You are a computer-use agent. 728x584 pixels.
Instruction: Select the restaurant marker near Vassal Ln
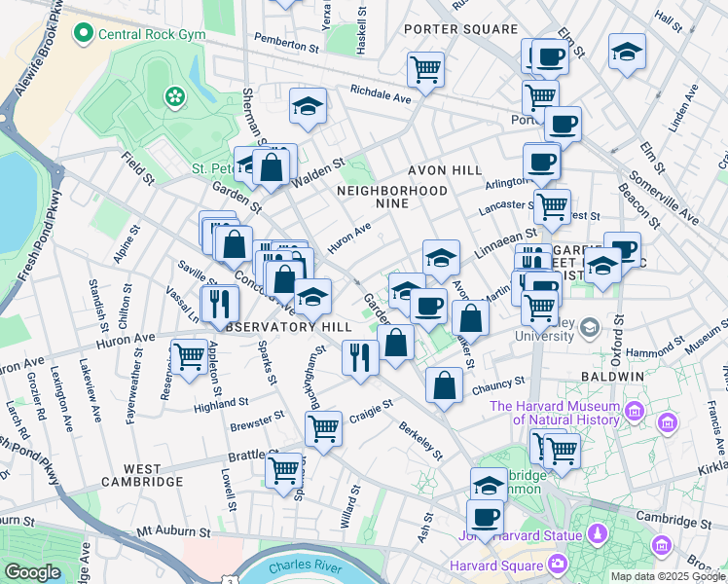point(220,305)
